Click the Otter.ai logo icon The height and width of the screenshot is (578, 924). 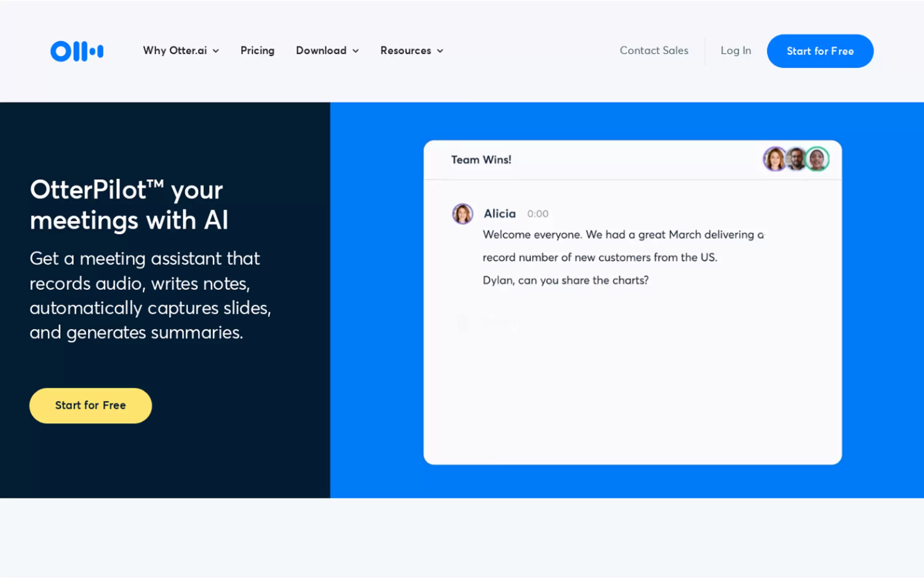click(x=77, y=51)
